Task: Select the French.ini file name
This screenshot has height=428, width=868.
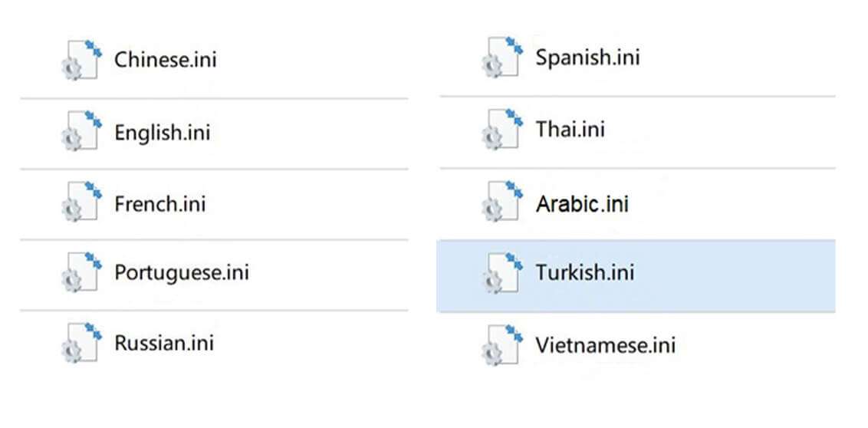Action: pyautogui.click(x=160, y=204)
